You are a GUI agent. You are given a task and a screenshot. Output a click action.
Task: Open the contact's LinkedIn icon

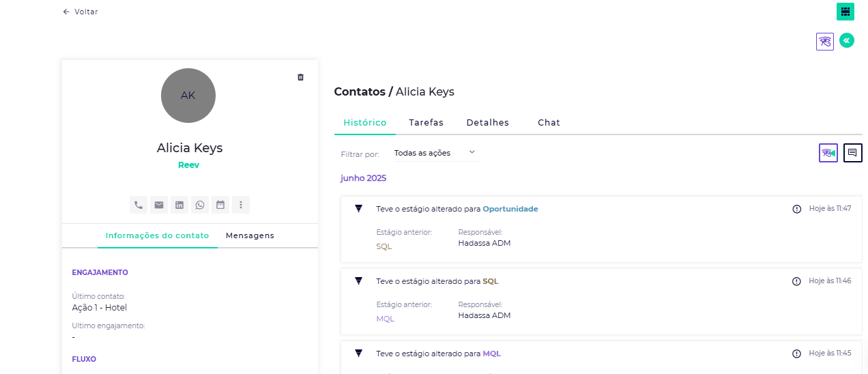(179, 205)
